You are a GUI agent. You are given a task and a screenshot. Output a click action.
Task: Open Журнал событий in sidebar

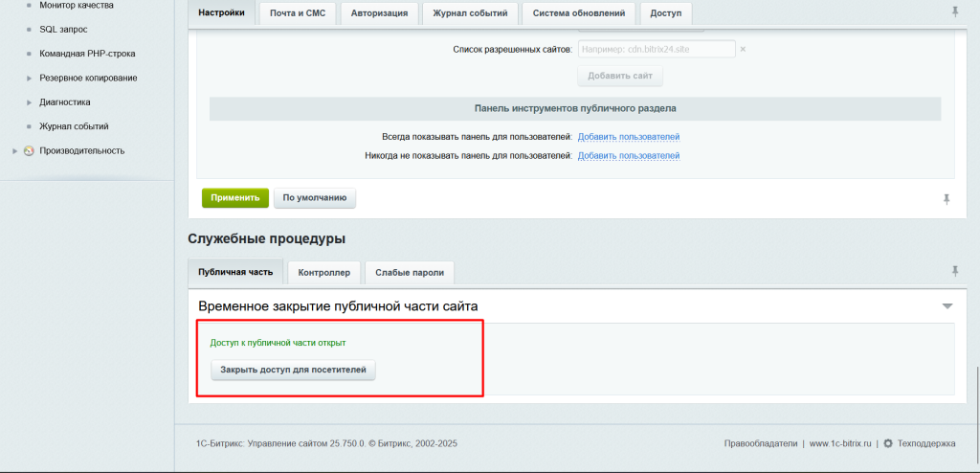pyautogui.click(x=74, y=126)
